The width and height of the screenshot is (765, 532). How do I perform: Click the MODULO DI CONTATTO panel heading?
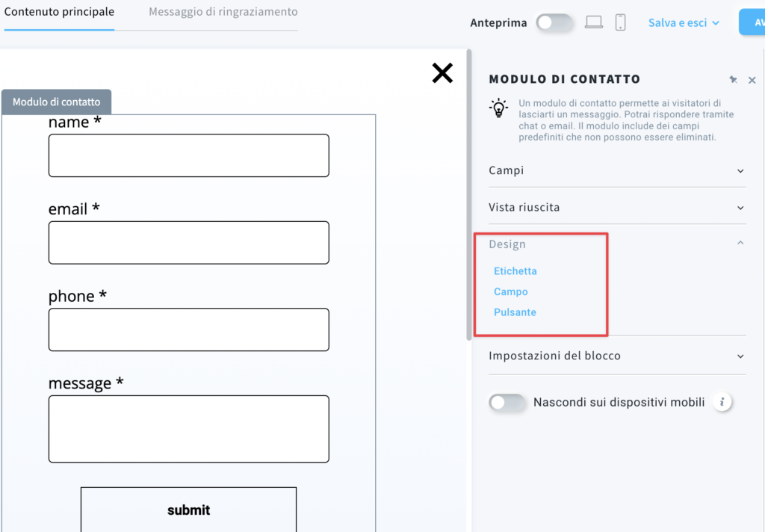click(x=565, y=79)
